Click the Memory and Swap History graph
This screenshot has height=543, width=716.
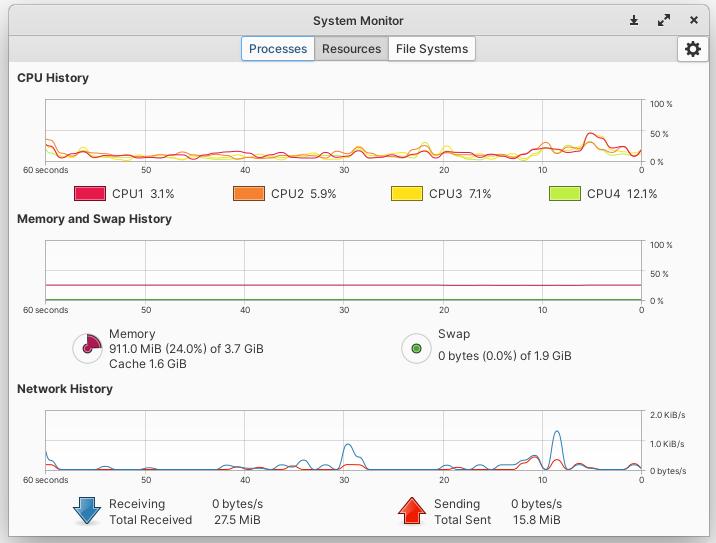(343, 272)
